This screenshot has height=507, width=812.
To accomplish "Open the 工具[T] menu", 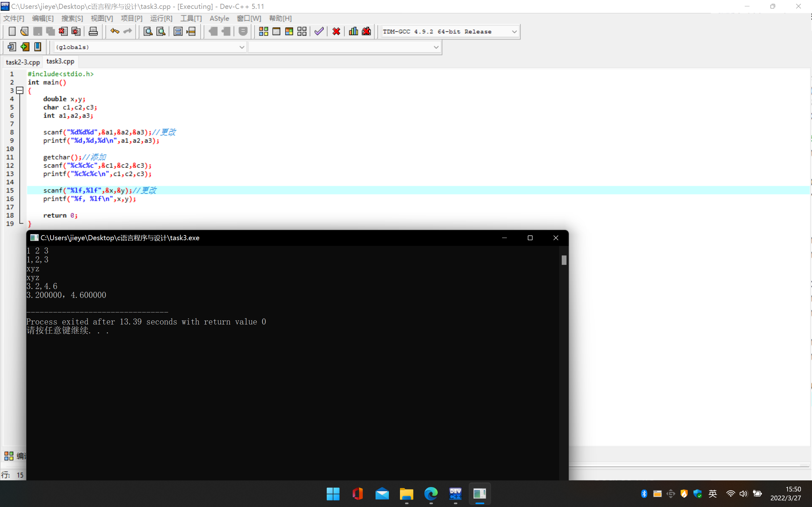I will coord(191,18).
